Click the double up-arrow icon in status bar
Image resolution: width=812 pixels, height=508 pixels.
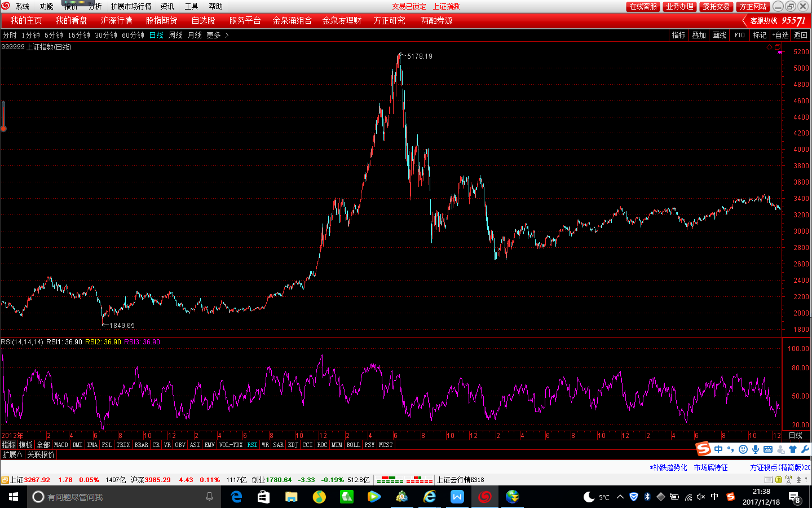(x=798, y=480)
